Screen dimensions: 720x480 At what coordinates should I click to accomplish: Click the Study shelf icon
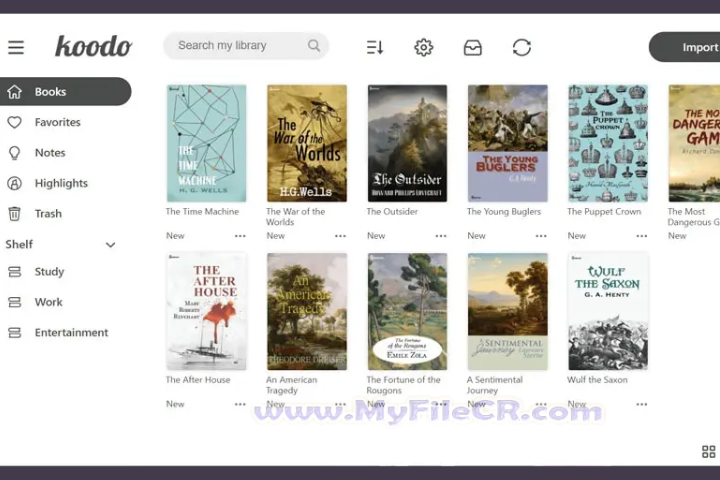[15, 272]
